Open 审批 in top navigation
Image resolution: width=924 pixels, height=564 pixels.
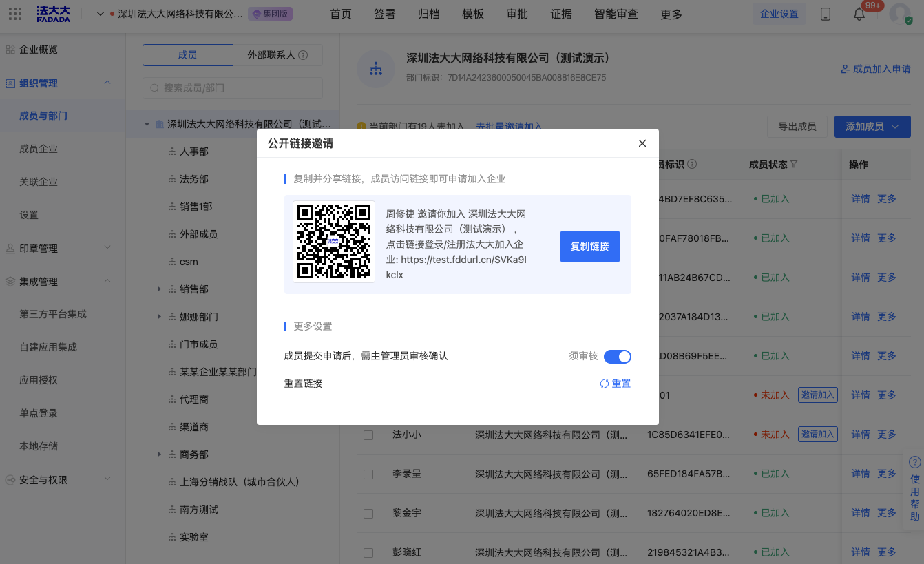[x=517, y=14]
